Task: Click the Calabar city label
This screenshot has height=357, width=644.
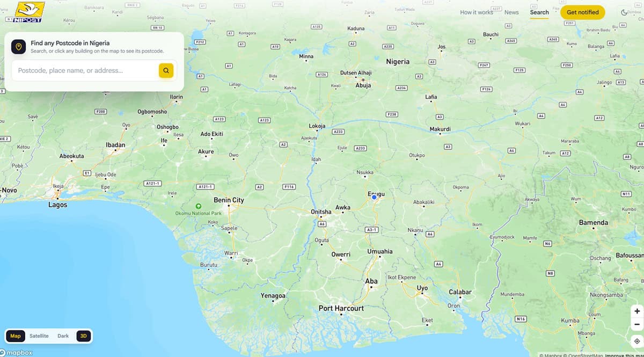Action: tap(460, 292)
